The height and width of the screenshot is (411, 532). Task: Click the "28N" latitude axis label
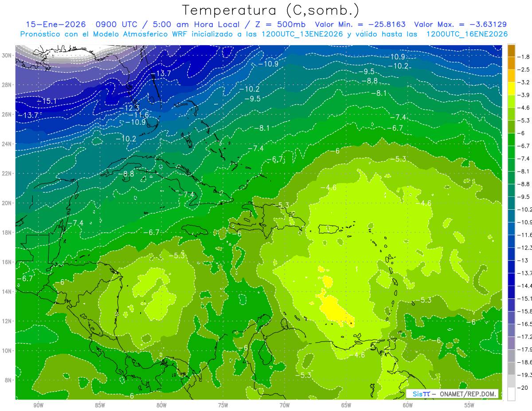(x=7, y=85)
